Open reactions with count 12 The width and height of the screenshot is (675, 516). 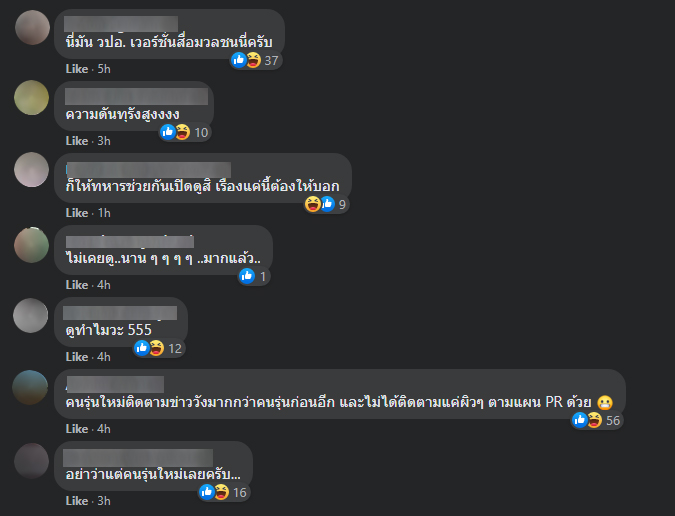point(159,348)
